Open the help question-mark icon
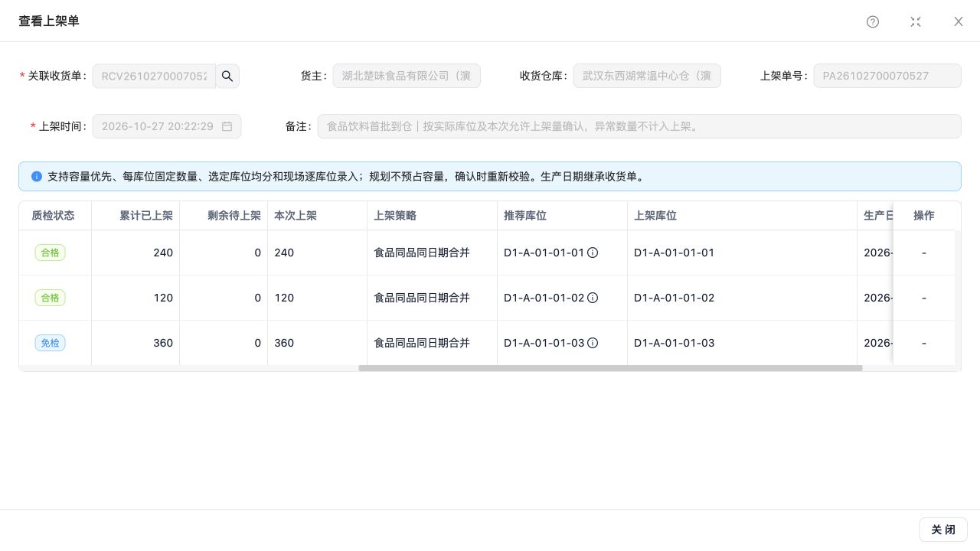 click(x=873, y=21)
